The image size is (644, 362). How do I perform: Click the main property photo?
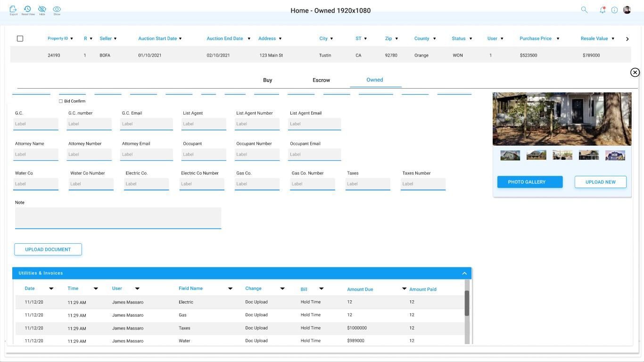[562, 119]
